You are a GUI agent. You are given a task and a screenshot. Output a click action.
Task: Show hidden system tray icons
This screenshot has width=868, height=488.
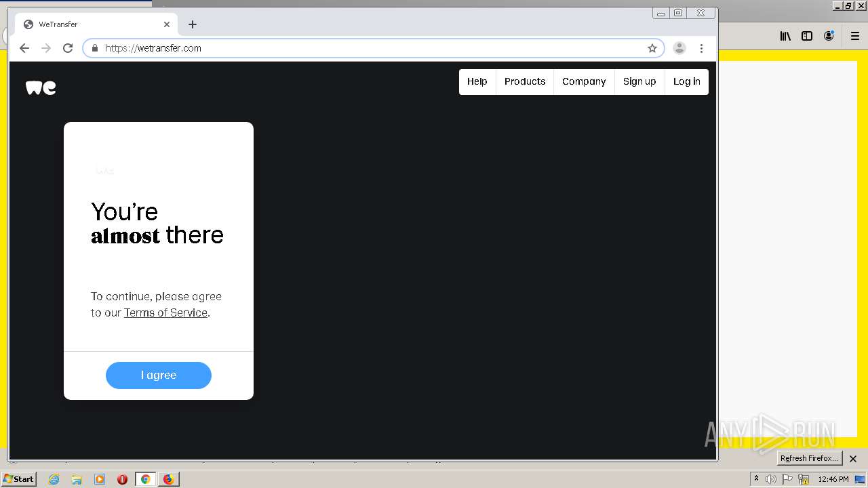click(756, 479)
